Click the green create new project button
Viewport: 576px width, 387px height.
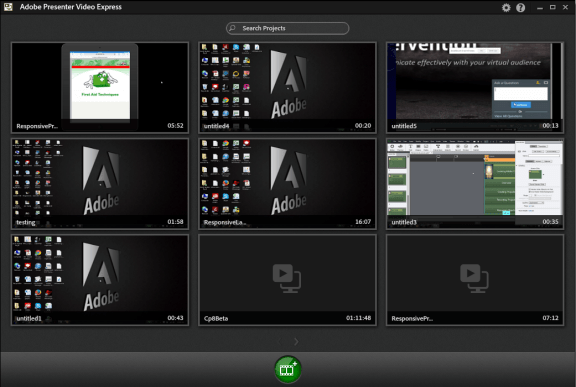tap(288, 369)
